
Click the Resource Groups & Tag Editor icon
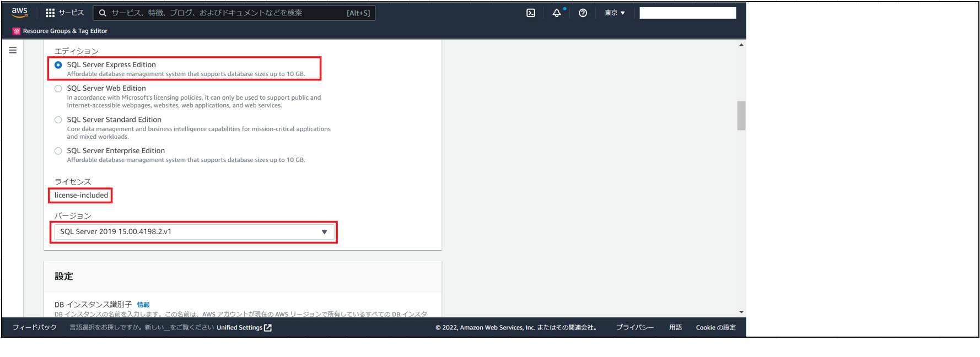coord(17,31)
